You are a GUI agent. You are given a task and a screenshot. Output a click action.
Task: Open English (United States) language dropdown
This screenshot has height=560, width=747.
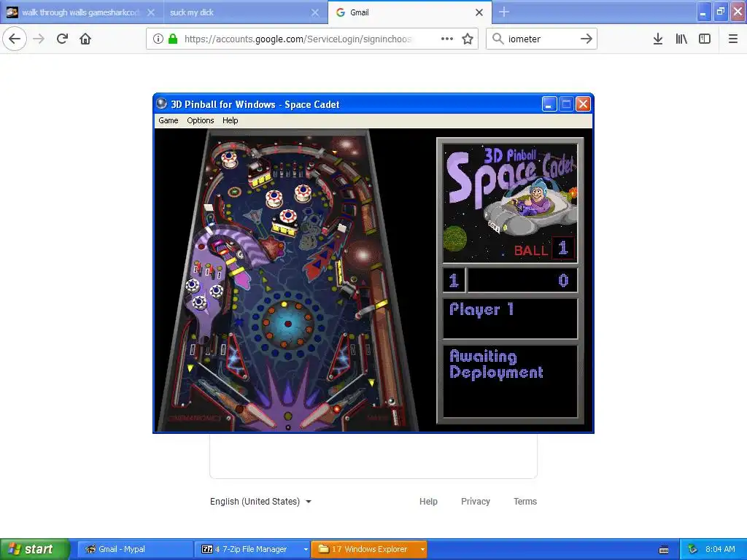[x=260, y=502]
